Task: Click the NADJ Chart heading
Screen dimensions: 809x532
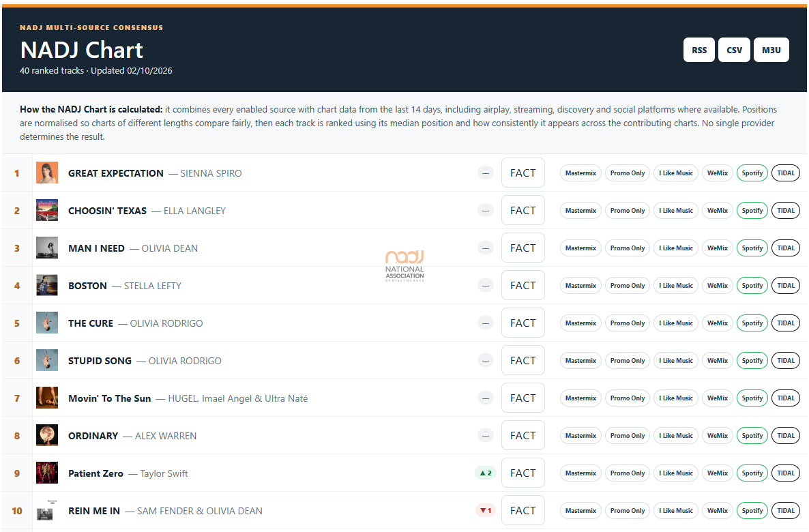Action: pos(82,50)
